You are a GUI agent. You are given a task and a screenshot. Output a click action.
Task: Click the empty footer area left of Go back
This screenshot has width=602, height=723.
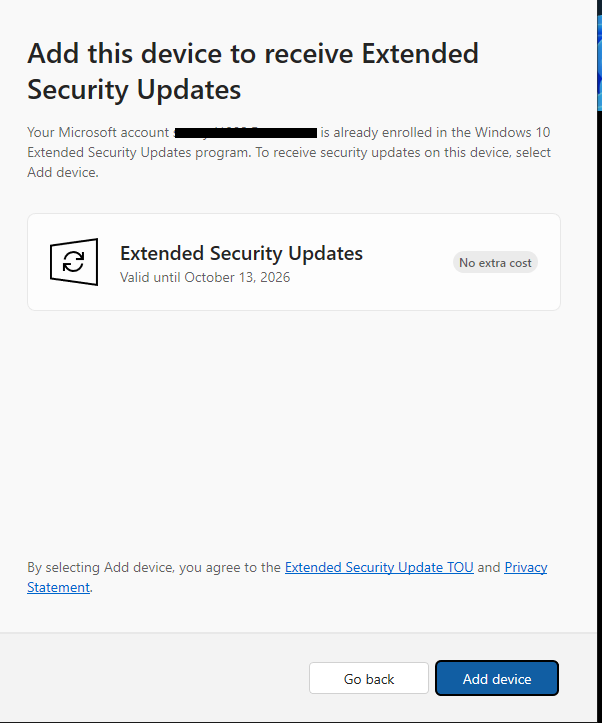tap(150, 678)
